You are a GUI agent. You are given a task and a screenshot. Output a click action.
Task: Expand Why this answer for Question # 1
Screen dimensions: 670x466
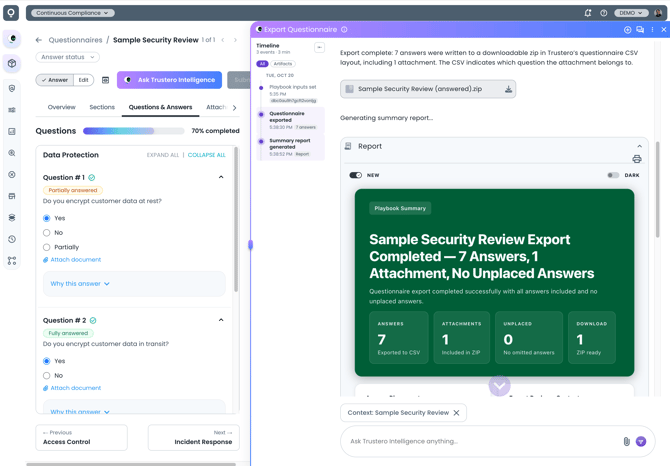pos(80,284)
